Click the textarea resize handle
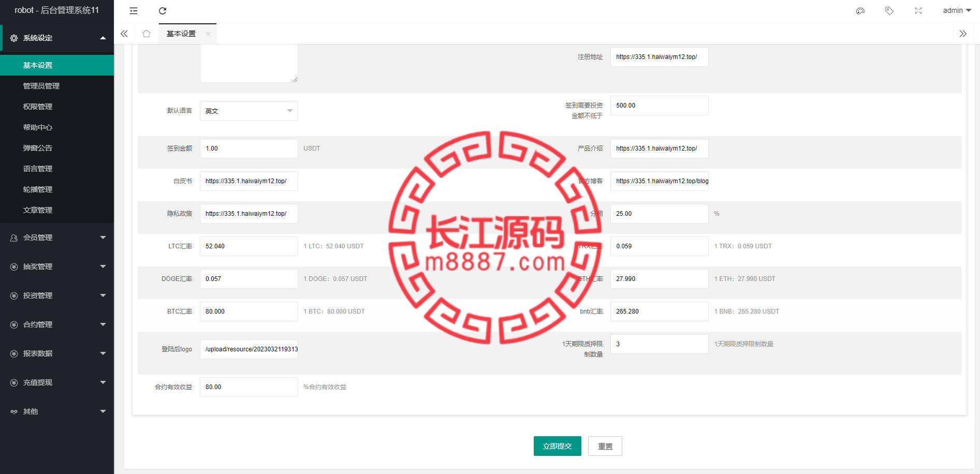The image size is (980, 474). pos(295,80)
